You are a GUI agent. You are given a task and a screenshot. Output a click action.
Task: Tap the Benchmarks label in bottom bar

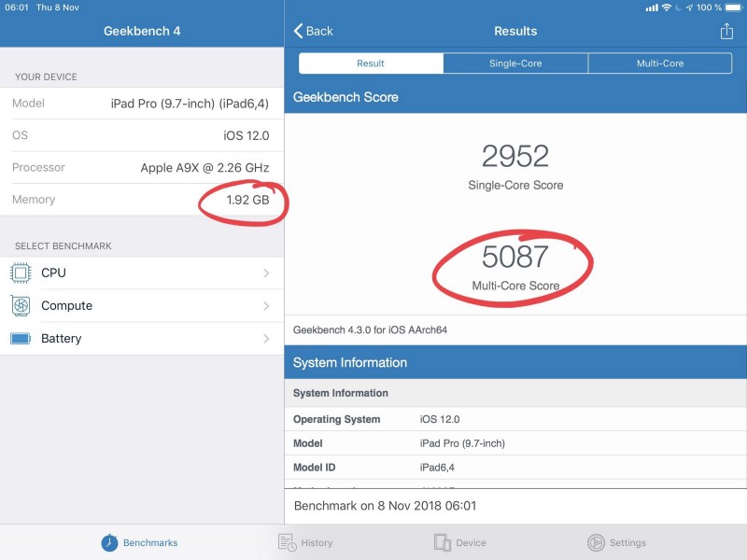[x=150, y=543]
